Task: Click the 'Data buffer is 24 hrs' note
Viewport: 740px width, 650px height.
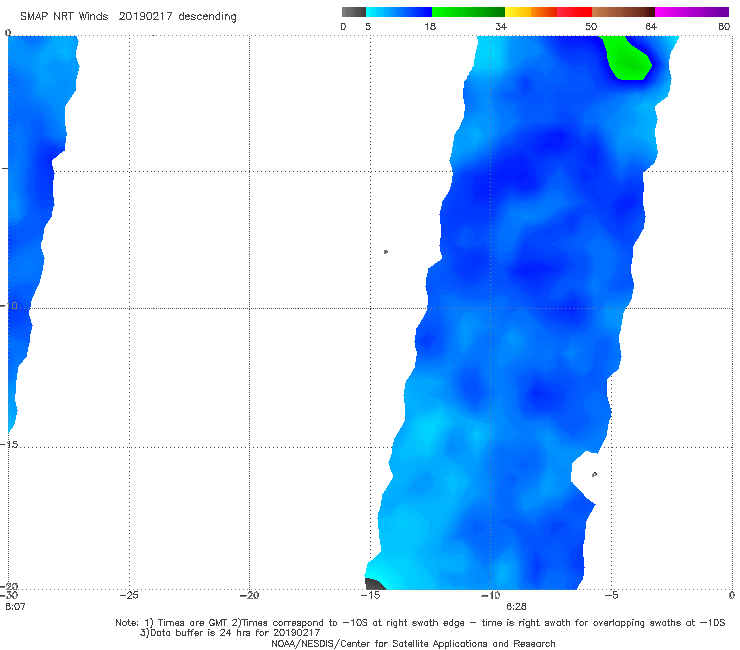Action: [230, 633]
